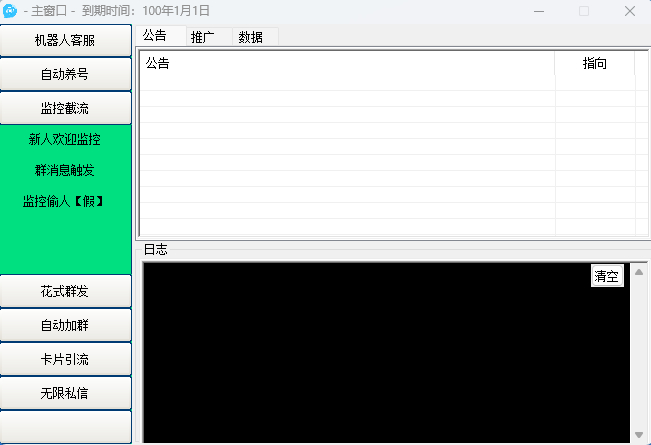Expand the 花式群发 section
The width and height of the screenshot is (651, 445).
point(66,291)
